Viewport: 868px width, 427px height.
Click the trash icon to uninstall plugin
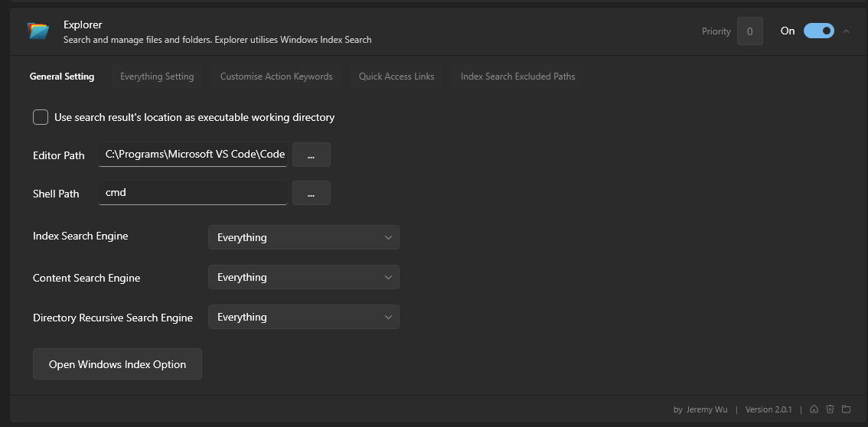click(x=830, y=409)
